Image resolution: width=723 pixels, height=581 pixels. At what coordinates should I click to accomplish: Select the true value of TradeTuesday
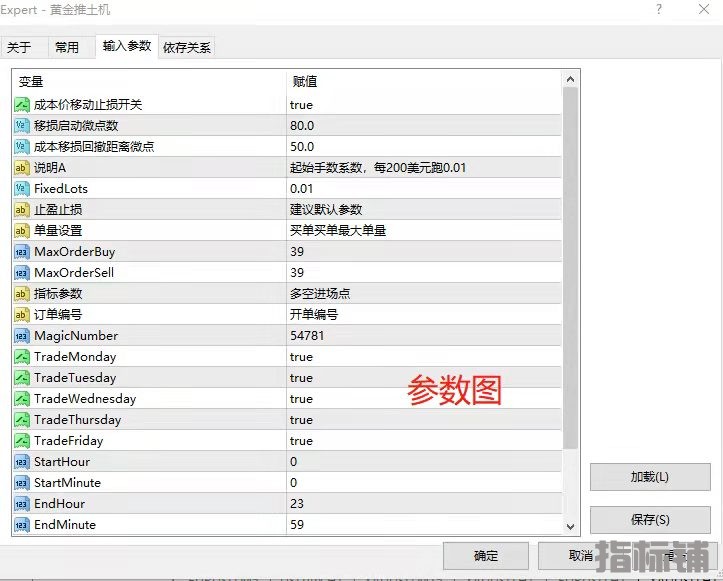tap(302, 378)
